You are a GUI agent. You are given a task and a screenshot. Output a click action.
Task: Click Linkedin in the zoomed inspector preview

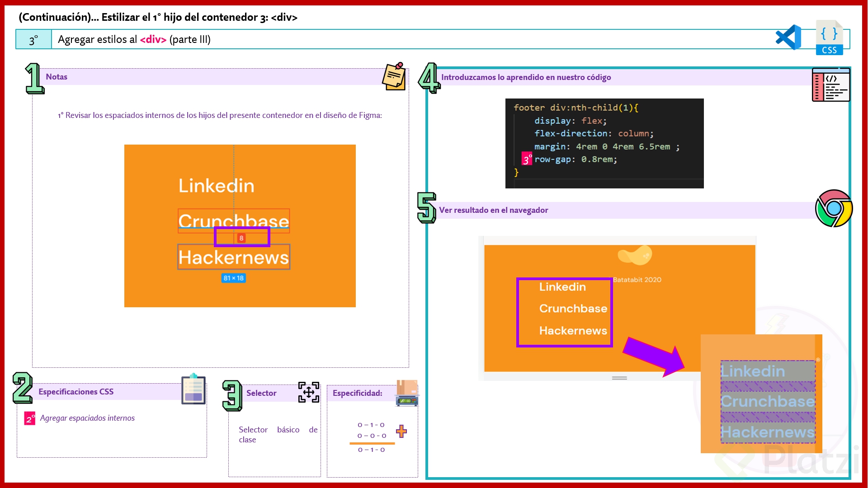click(753, 371)
